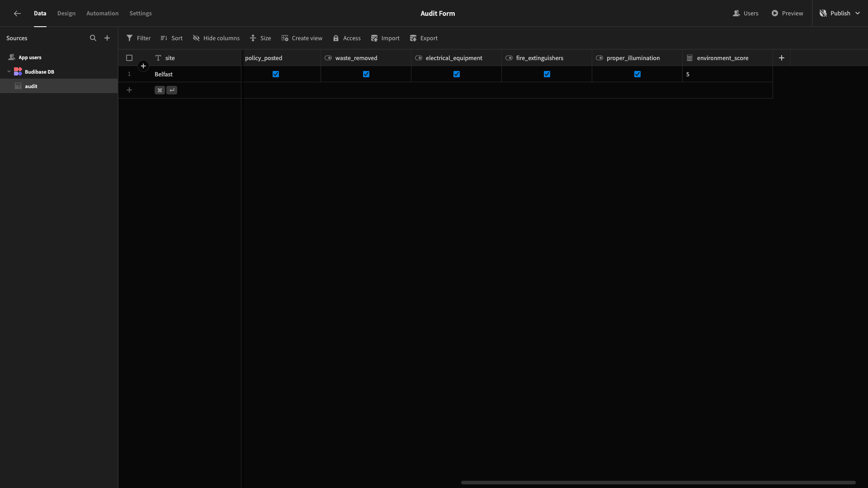Click the floating plus button above row 1
Screen dimensions: 868x488
[x=143, y=66]
